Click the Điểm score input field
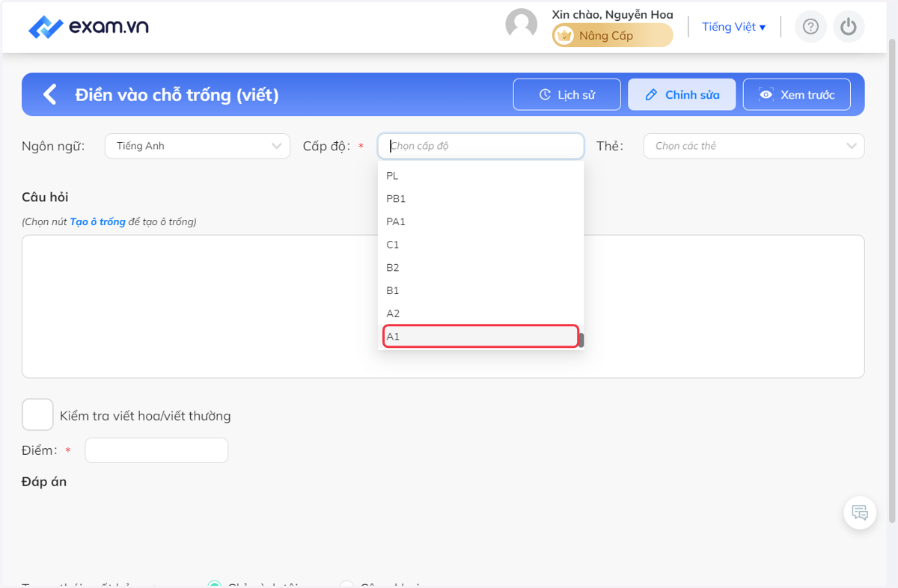The width and height of the screenshot is (898, 588). (x=156, y=450)
